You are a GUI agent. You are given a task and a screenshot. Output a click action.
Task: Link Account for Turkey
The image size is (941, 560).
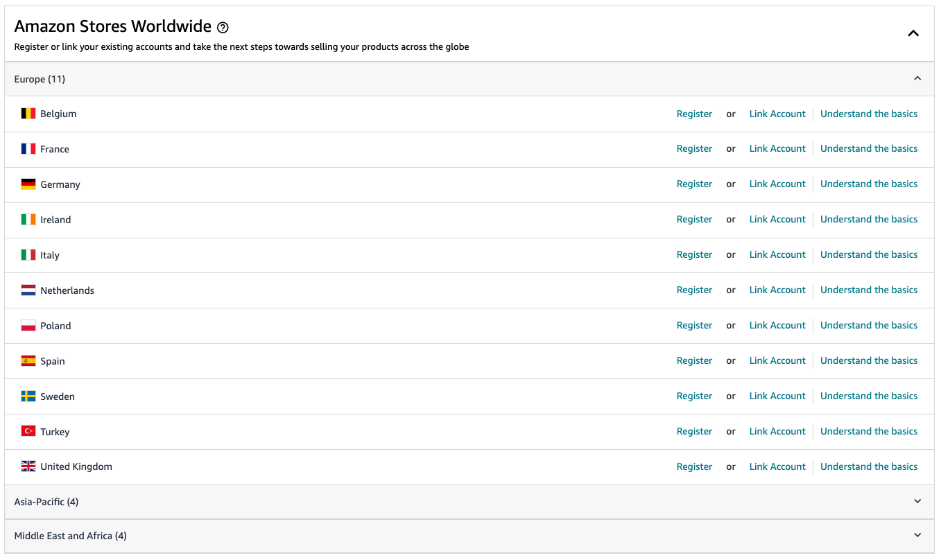pos(777,431)
